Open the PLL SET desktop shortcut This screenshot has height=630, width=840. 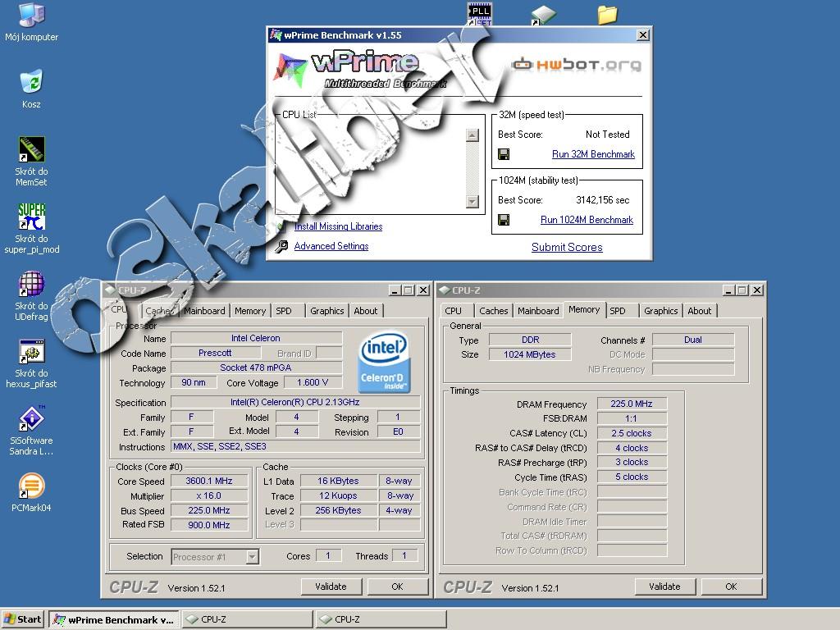click(x=479, y=14)
